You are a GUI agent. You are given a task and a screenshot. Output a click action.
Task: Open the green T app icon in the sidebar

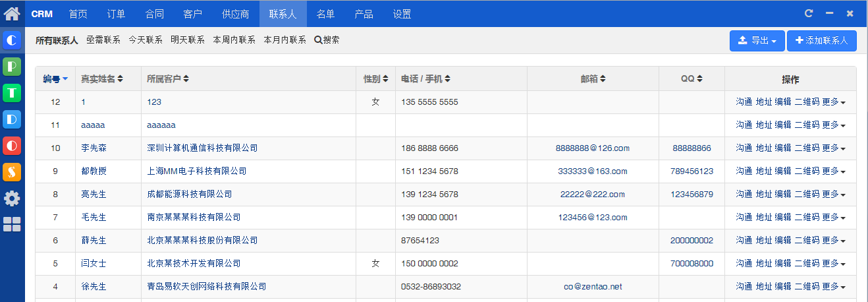(x=12, y=93)
